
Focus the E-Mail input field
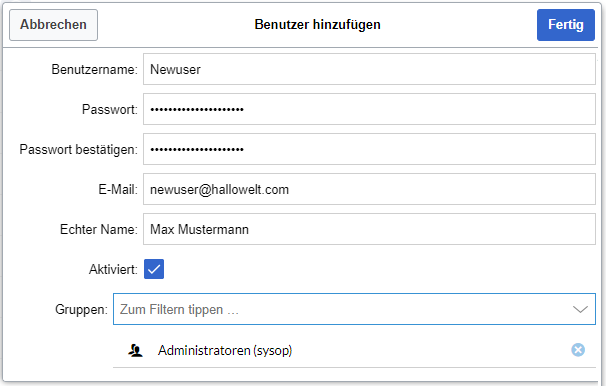coord(369,189)
